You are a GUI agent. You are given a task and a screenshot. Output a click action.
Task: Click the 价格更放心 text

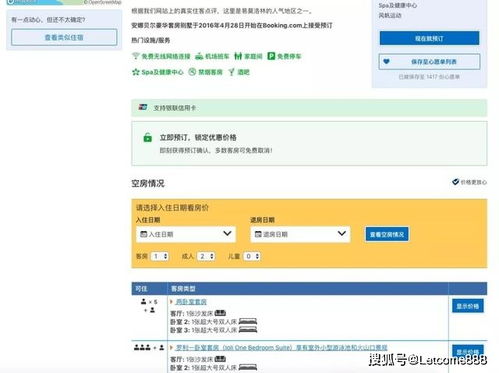pos(474,182)
